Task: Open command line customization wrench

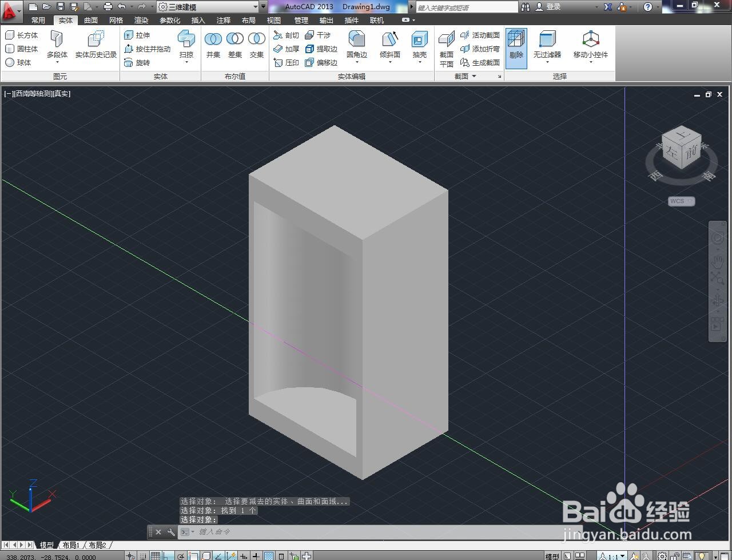Action: [x=171, y=532]
